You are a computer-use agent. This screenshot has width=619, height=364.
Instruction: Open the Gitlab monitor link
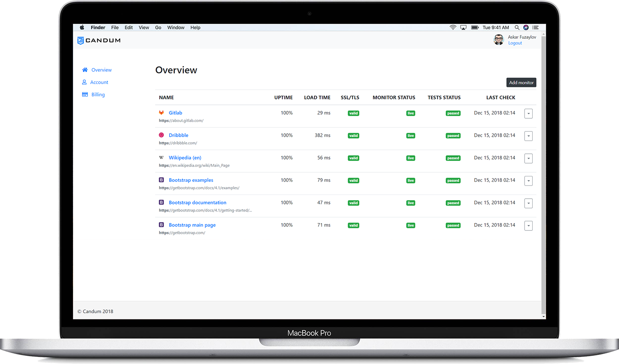(x=175, y=113)
